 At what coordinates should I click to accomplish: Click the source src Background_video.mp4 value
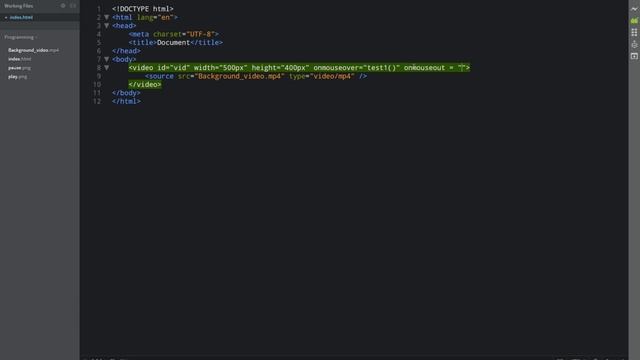[239, 76]
